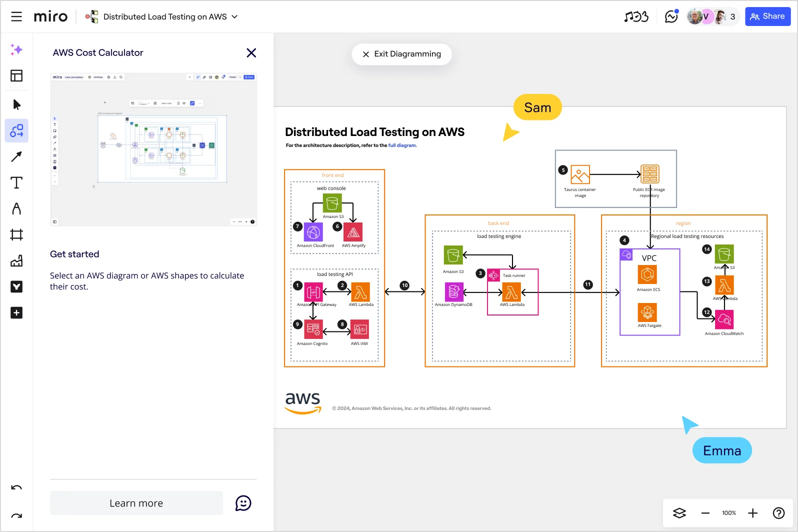Show the collaborator avatars list

pyautogui.click(x=712, y=16)
